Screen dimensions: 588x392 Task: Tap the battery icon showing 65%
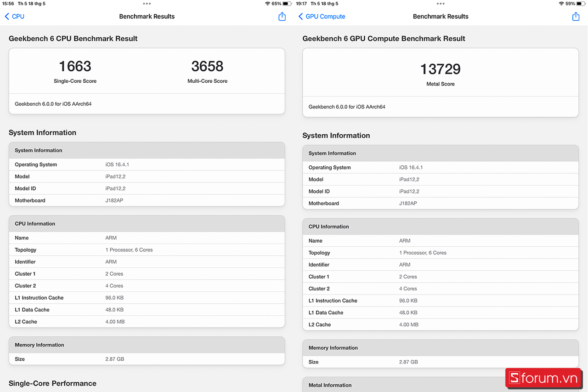(288, 4)
